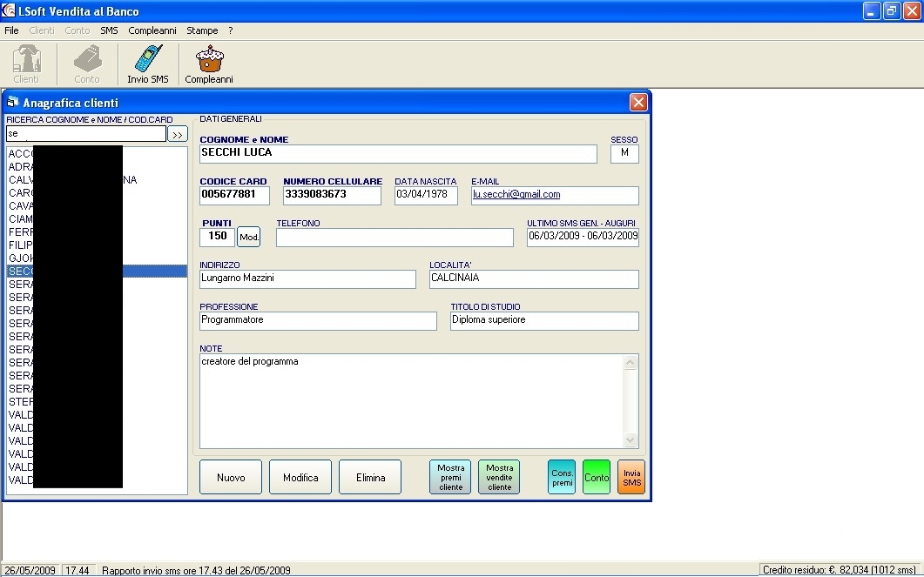Select the client row starting with ADR
Image resolution: width=924 pixels, height=577 pixels.
tap(97, 166)
